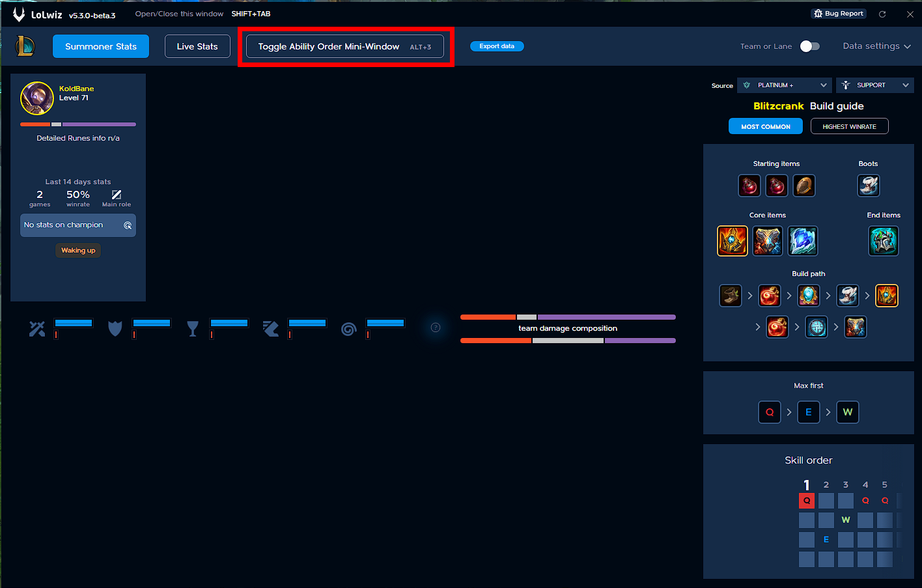Click the red Q cell at skill level 1
Screen dimensions: 922x588
click(807, 501)
